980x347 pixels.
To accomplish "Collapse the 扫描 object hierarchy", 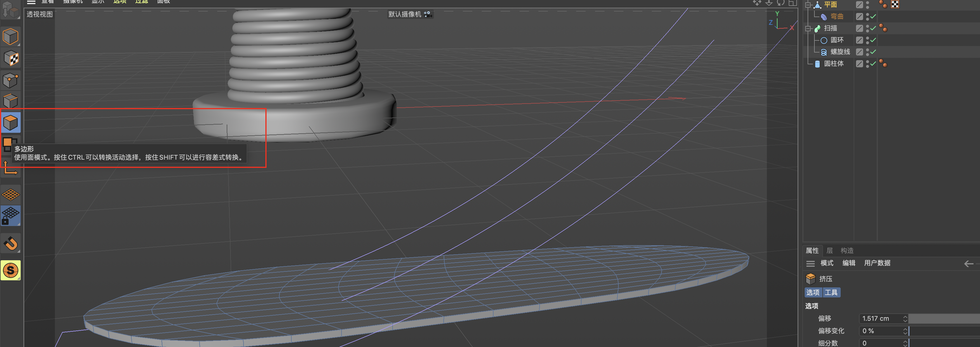I will [x=808, y=28].
